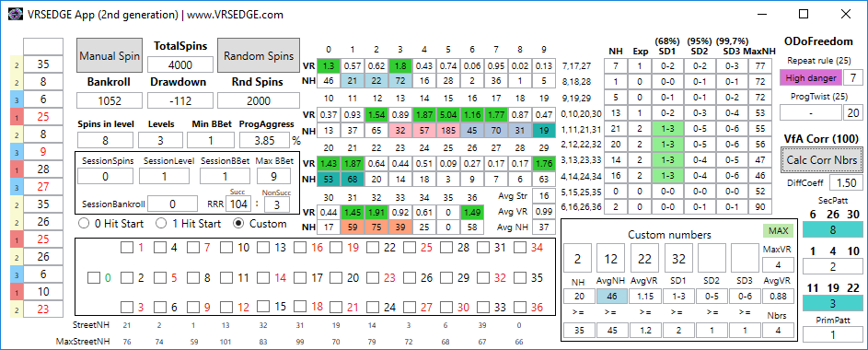Check the box for number 0
The image size is (868, 350).
94,277
